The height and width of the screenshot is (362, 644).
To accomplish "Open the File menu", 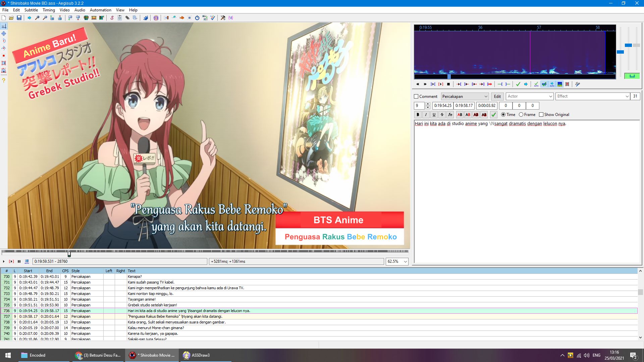I will click(5, 10).
